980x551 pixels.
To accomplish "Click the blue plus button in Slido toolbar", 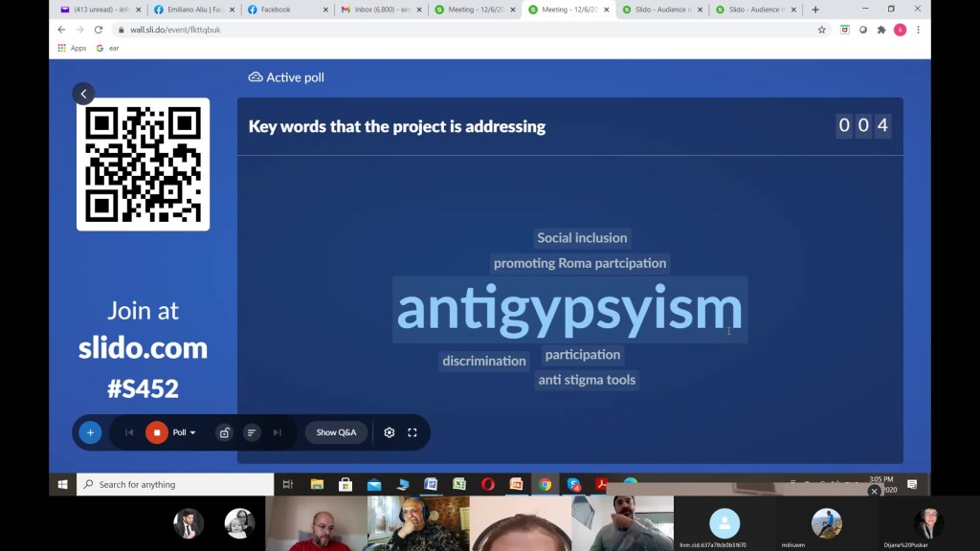I will pos(90,432).
